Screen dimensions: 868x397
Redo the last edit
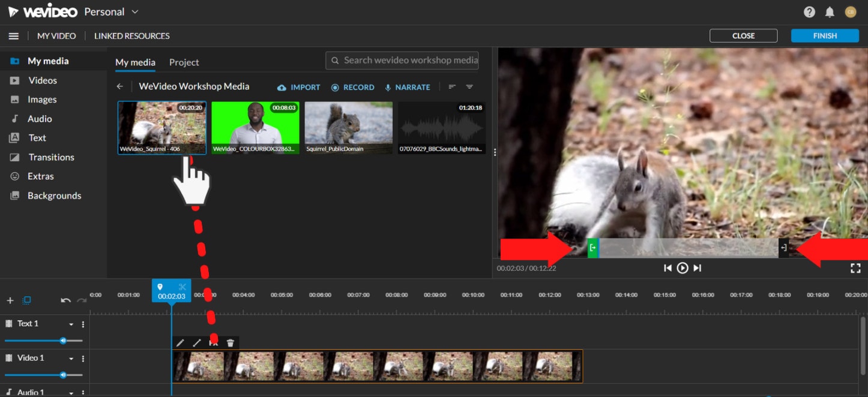coord(82,300)
